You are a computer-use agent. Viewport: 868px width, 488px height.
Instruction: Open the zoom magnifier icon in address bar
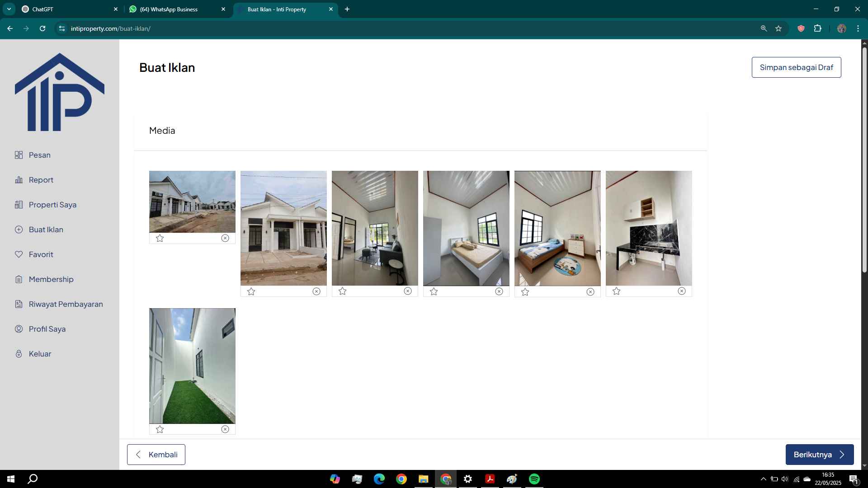point(764,28)
